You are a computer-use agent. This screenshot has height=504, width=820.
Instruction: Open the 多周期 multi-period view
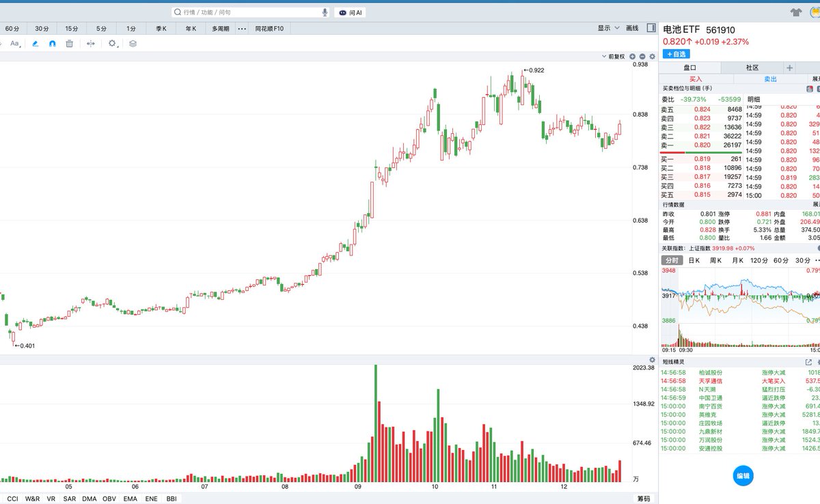[x=220, y=28]
